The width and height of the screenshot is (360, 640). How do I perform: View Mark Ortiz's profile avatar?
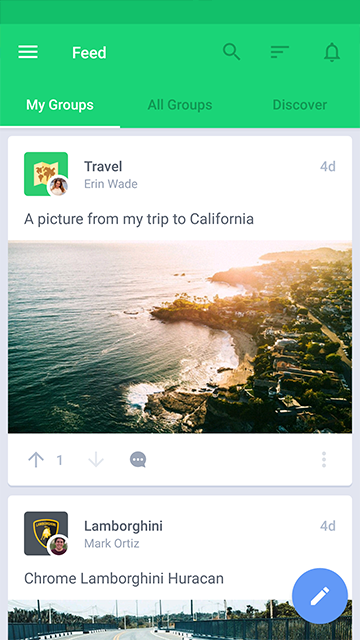click(x=58, y=546)
